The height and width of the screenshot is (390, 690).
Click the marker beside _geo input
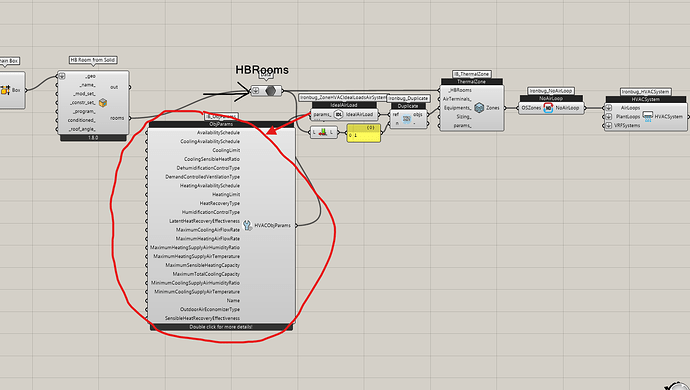click(62, 76)
